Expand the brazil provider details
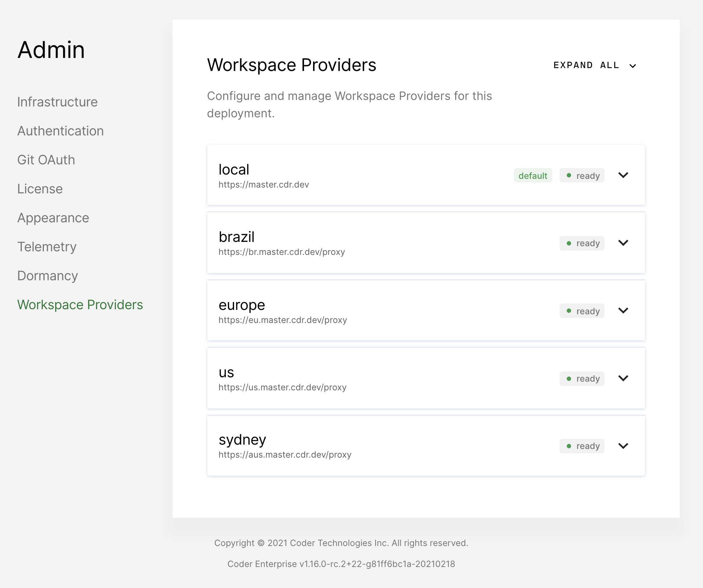Screen dimensions: 703x588 coord(623,243)
